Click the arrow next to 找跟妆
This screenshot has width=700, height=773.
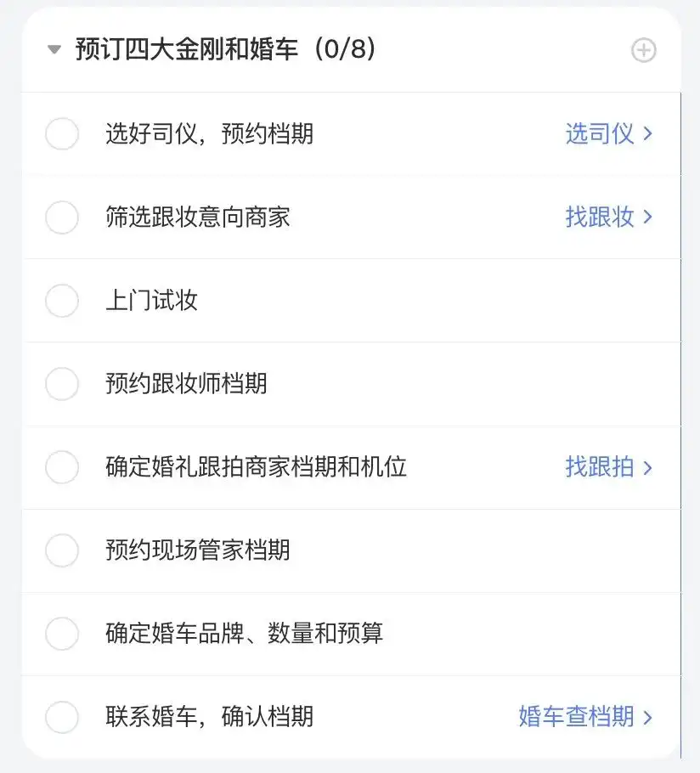[647, 217]
